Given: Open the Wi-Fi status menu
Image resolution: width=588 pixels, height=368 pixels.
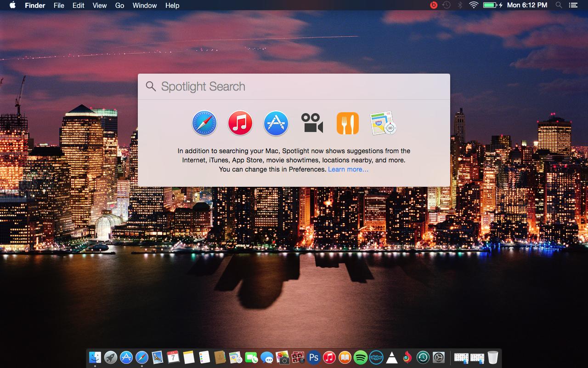Looking at the screenshot, I should 474,5.
